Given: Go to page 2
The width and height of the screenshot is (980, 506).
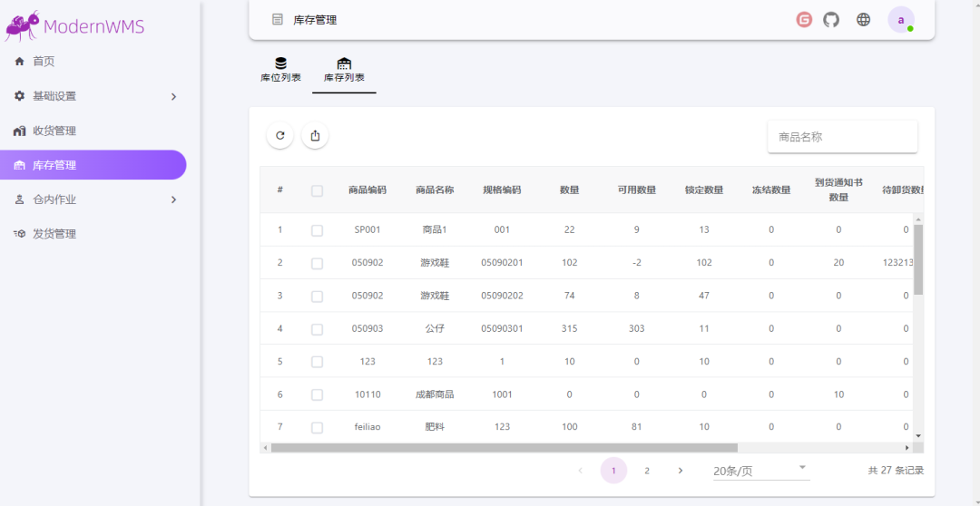Looking at the screenshot, I should (x=647, y=471).
